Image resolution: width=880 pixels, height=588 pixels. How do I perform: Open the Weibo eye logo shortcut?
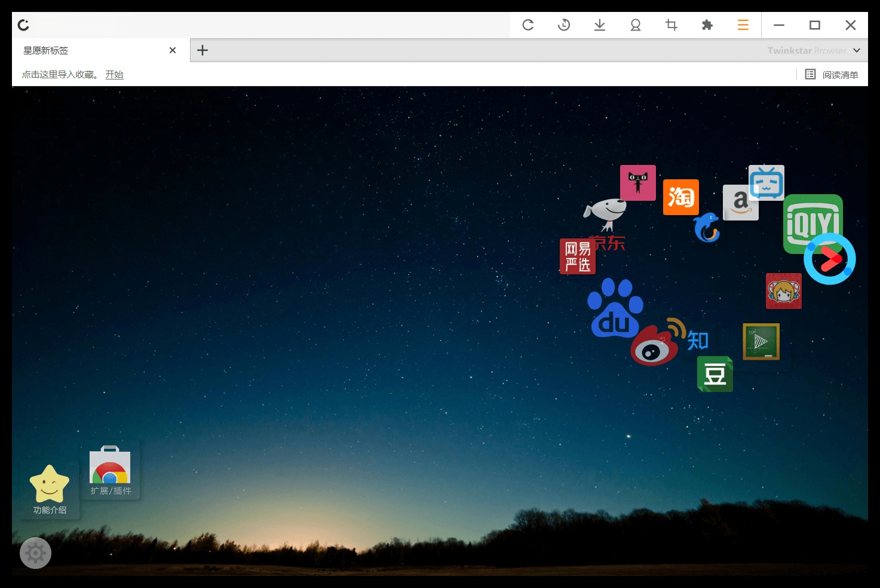[657, 343]
